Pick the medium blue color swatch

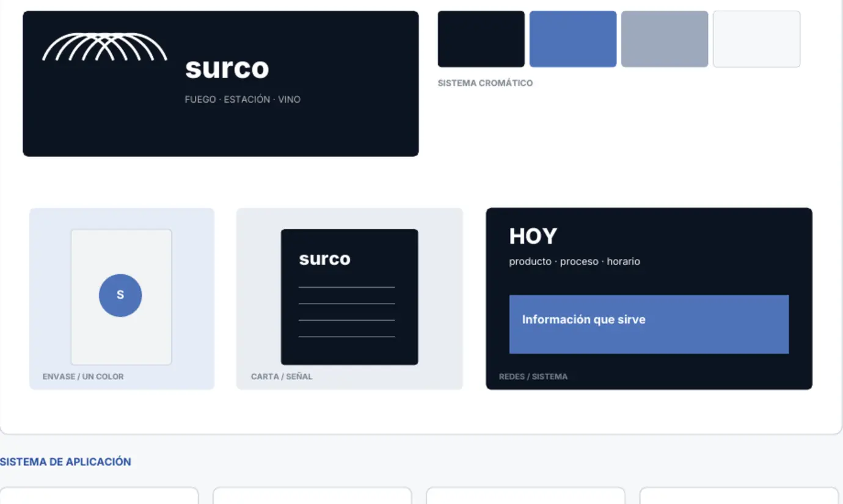click(573, 39)
